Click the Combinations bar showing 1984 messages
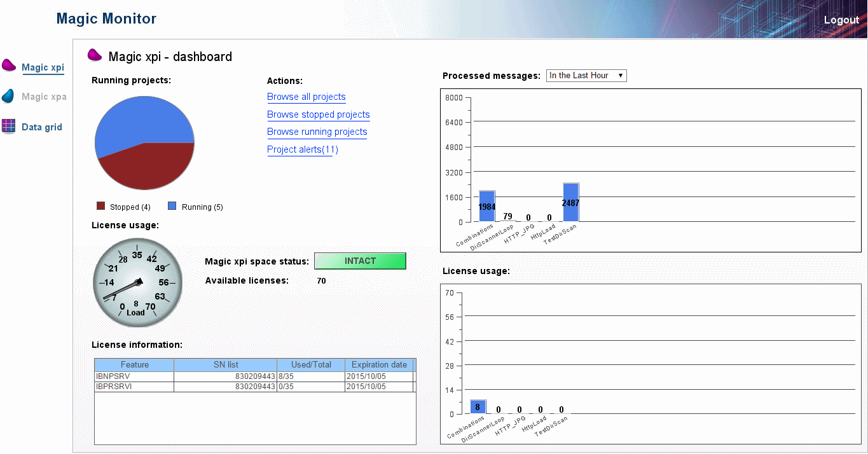This screenshot has height=454, width=868. (x=487, y=206)
